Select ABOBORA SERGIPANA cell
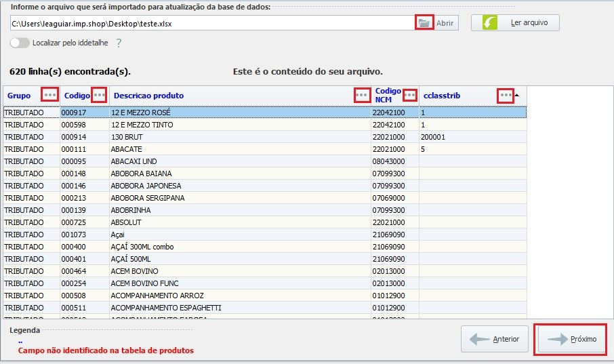614x364 pixels. click(x=240, y=197)
